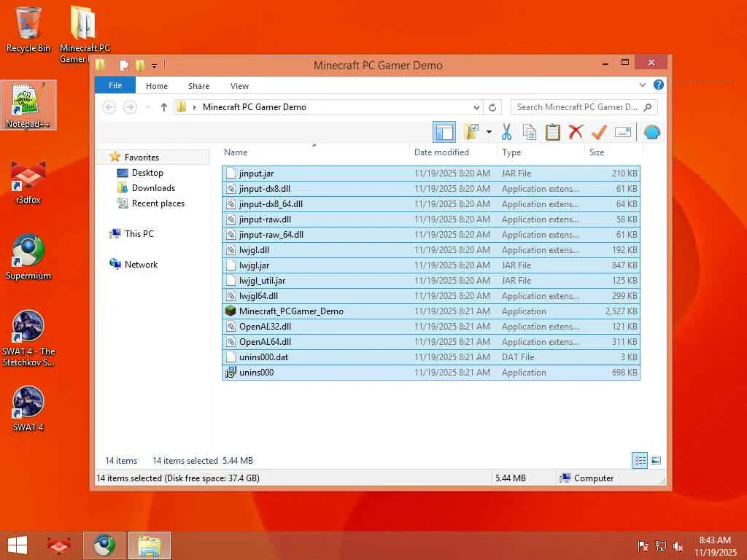The height and width of the screenshot is (560, 747).
Task: Click the Forward navigation arrow
Action: coord(130,107)
